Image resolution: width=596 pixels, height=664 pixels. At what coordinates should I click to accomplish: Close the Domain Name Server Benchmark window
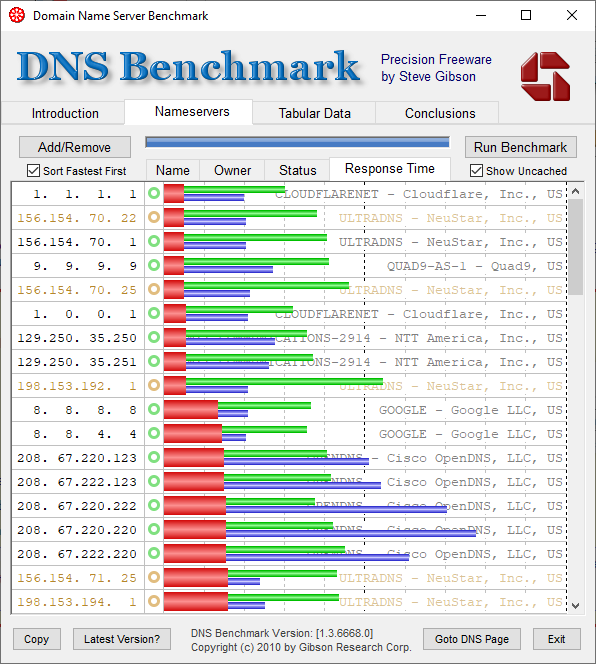tap(571, 16)
